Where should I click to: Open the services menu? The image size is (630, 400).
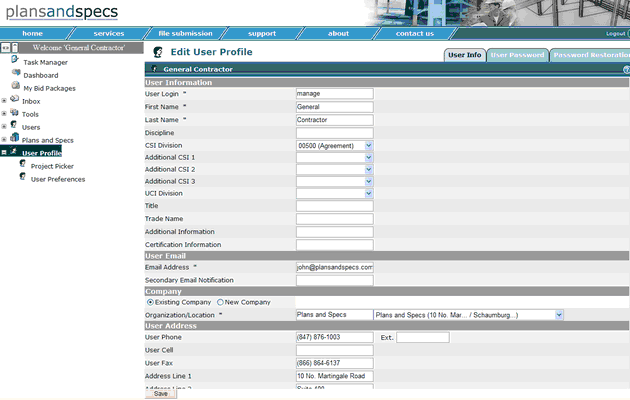[109, 33]
